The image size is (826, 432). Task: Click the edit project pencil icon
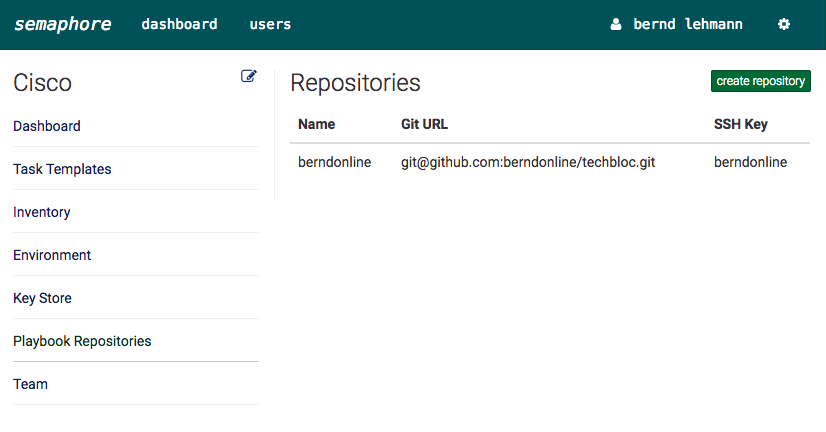(x=249, y=76)
